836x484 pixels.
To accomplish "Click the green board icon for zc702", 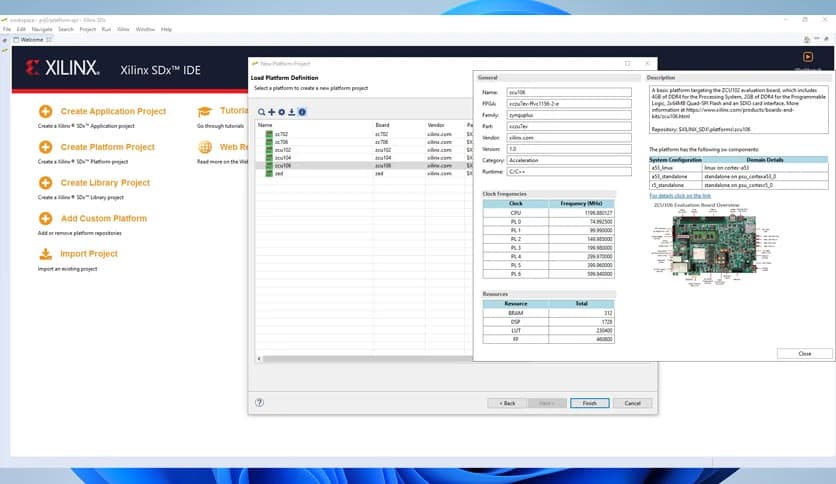I will point(269,134).
